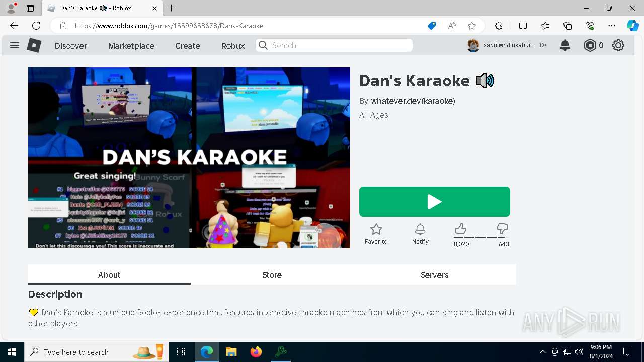Click the Dan's Karaoke game thumbnail image
Image resolution: width=644 pixels, height=362 pixels.
point(189,158)
